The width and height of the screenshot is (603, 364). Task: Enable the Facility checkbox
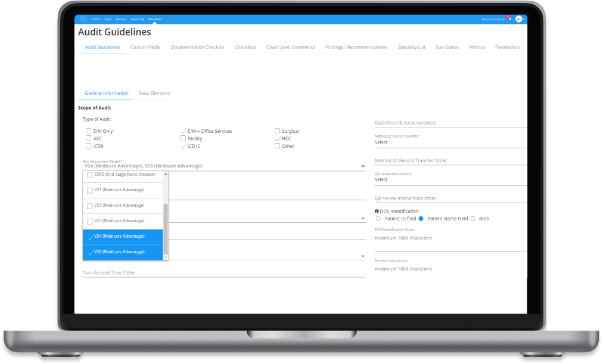(183, 138)
